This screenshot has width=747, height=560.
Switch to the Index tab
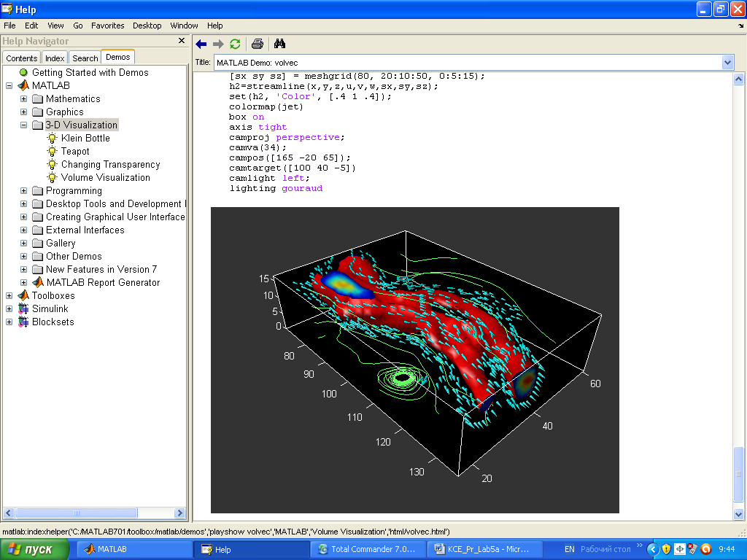point(55,58)
